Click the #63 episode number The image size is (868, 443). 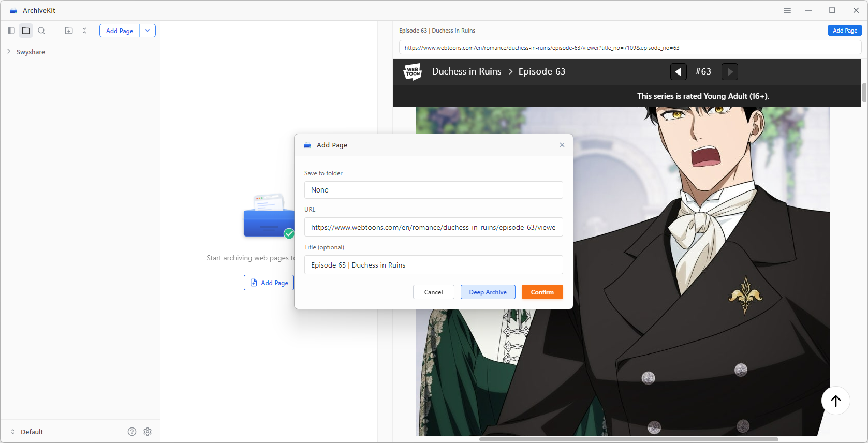click(x=703, y=71)
